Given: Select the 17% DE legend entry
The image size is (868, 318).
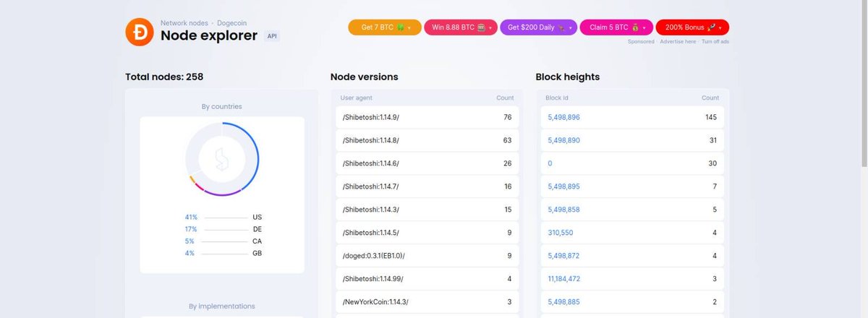Looking at the screenshot, I should (223, 229).
